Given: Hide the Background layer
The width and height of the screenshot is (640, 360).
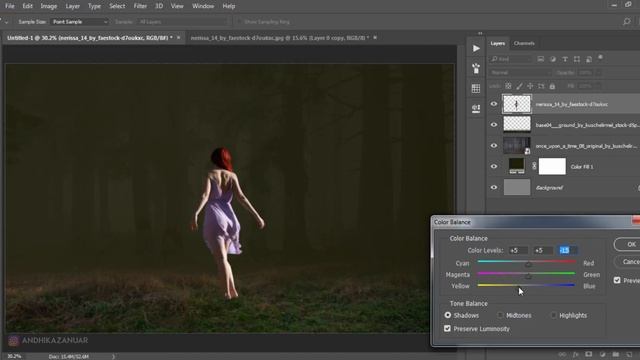Looking at the screenshot, I should 494,187.
